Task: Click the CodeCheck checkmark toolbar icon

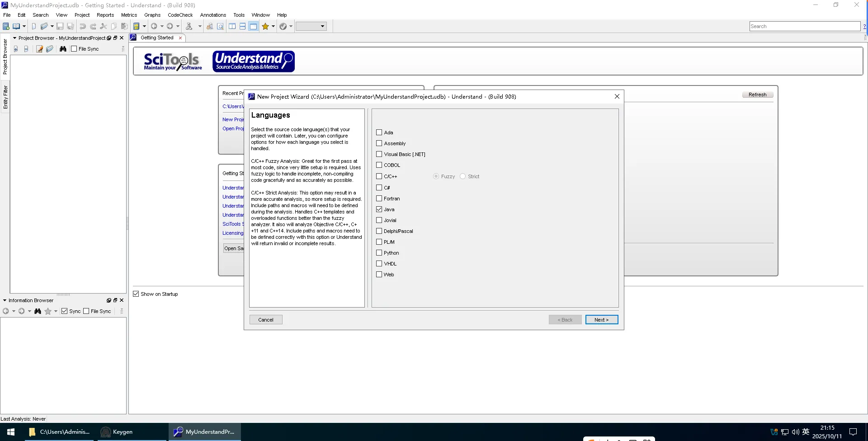Action: coord(283,26)
